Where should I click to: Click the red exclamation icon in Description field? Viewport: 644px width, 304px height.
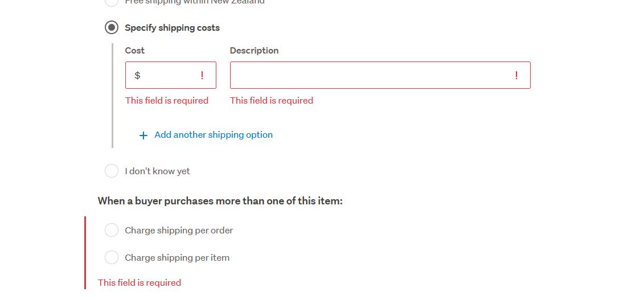tap(516, 75)
